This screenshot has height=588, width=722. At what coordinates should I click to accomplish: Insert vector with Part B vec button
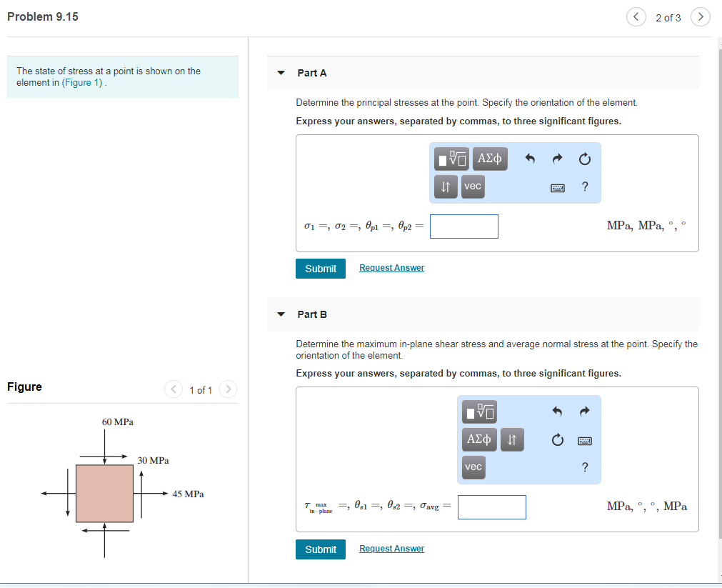473,467
